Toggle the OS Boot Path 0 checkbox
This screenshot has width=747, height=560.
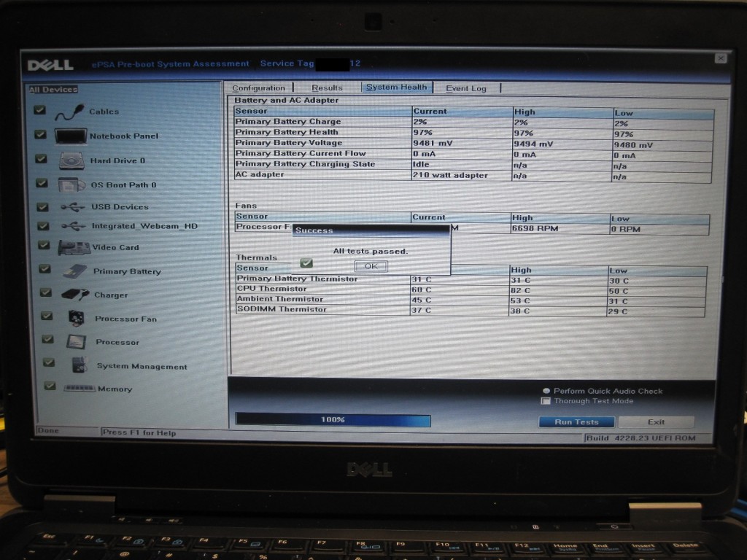42,183
